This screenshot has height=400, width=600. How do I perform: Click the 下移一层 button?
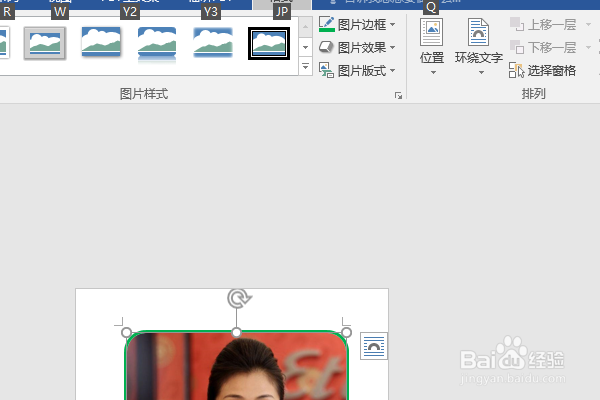click(x=543, y=48)
